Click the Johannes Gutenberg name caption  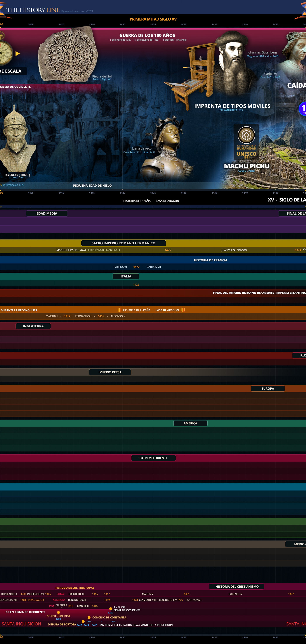pos(262,52)
